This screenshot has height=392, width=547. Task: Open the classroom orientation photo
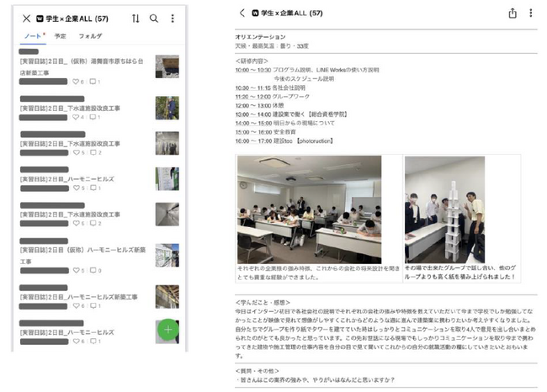pyautogui.click(x=310, y=209)
